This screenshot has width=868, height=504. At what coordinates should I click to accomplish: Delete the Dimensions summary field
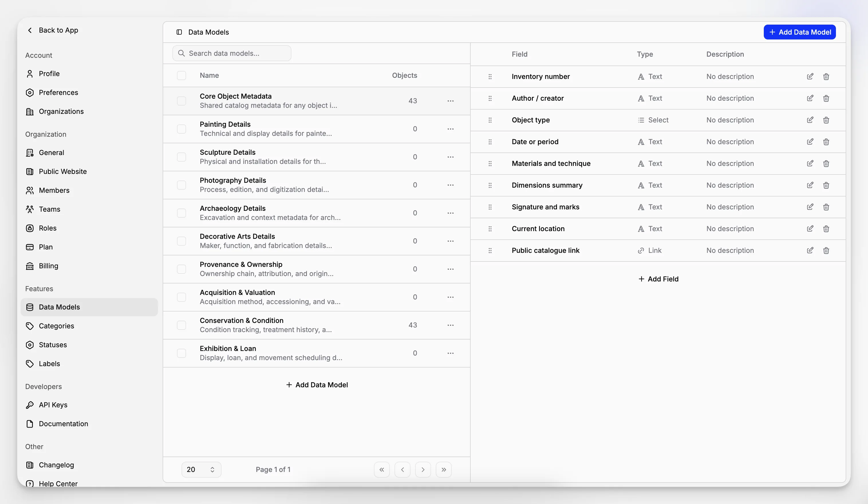click(x=826, y=185)
